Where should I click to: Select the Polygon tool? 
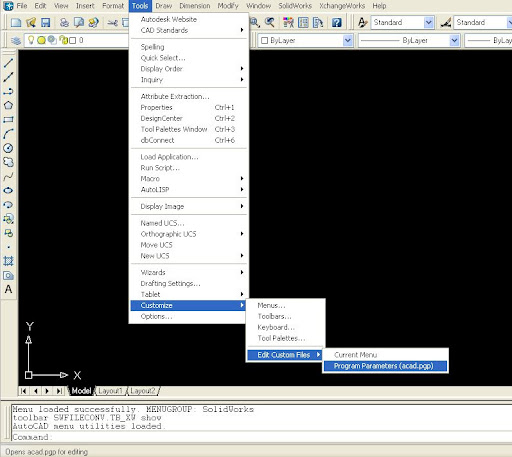[x=8, y=105]
